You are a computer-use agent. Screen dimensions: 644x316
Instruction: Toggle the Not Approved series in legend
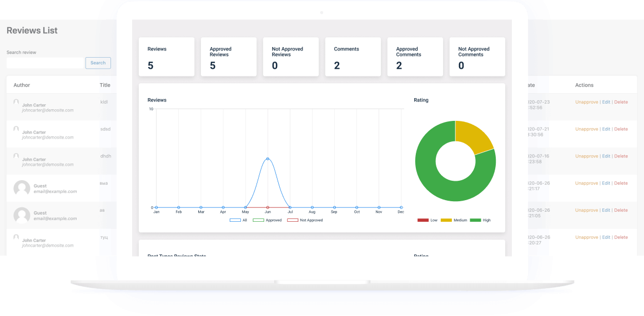[305, 221]
